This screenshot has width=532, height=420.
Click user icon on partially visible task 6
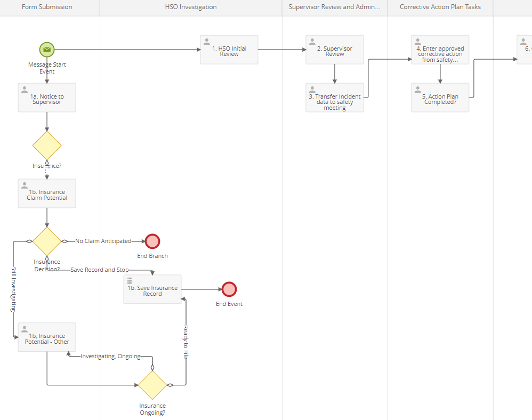coord(523,42)
